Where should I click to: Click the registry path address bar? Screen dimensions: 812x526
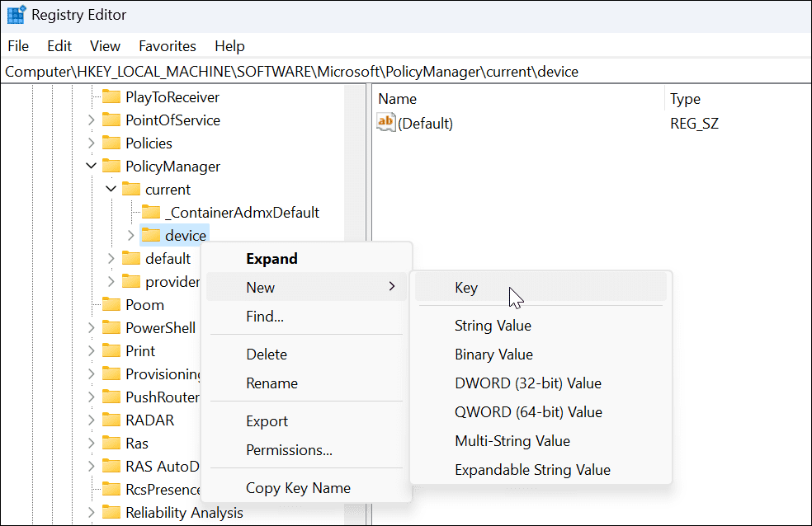coord(404,72)
